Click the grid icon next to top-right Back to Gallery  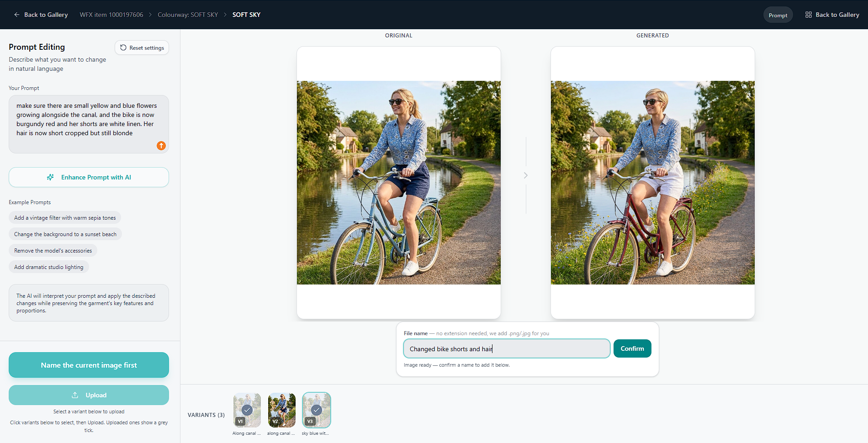[x=809, y=15]
